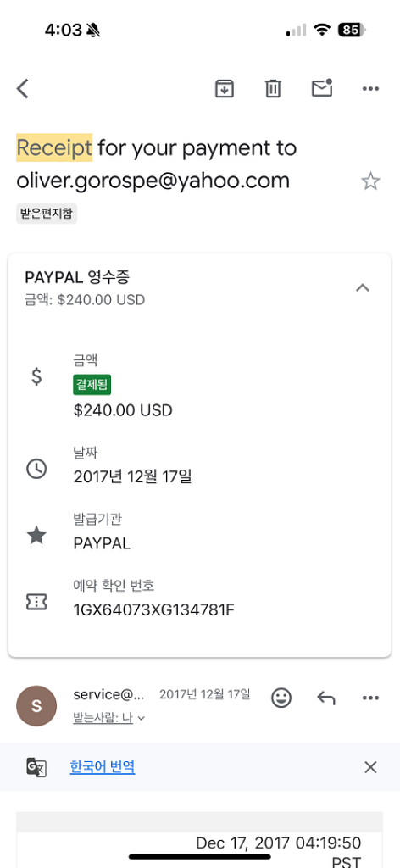Dismiss the translation banner

[370, 767]
